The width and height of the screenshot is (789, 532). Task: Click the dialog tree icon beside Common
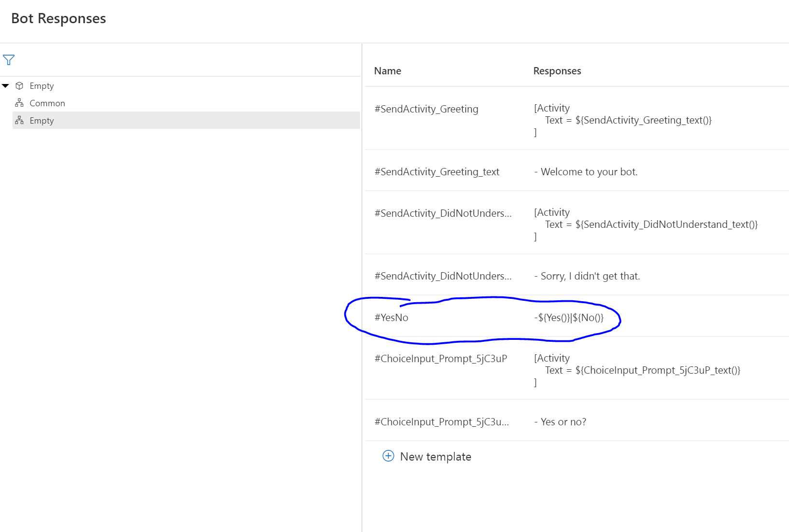tap(19, 102)
